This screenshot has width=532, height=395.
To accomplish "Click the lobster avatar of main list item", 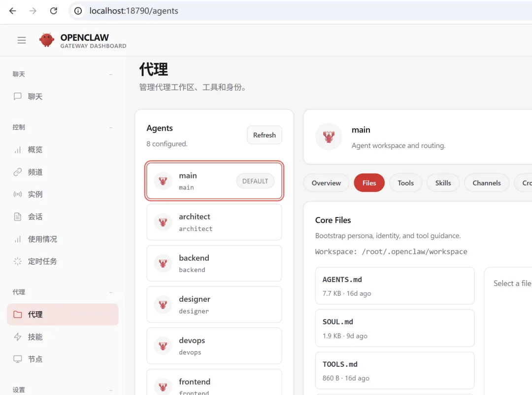I will [x=163, y=181].
